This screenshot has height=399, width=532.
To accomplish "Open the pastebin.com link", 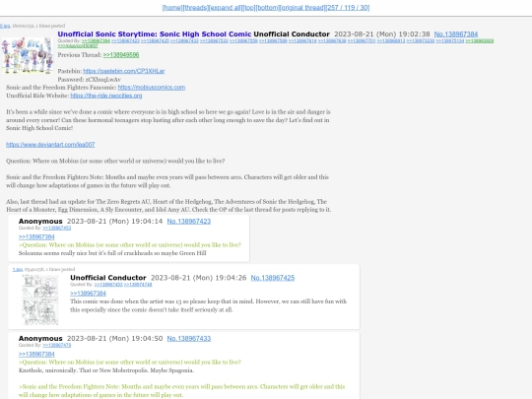I will (x=124, y=71).
